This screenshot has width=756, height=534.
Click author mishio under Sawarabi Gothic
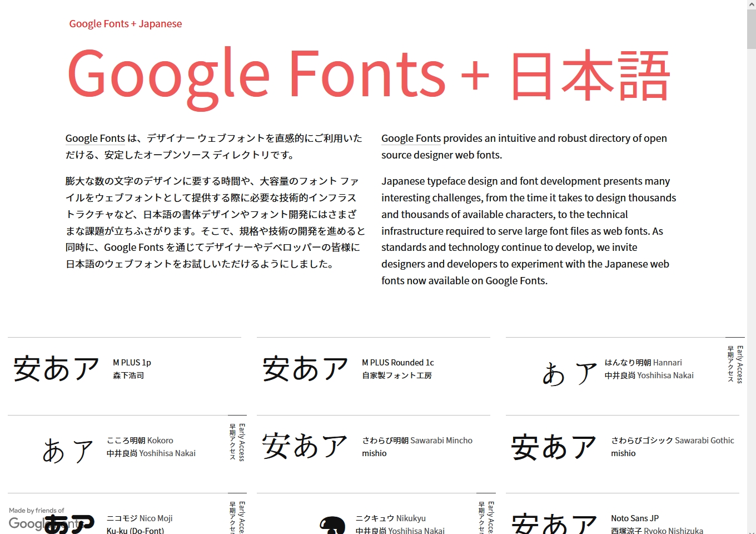point(623,453)
